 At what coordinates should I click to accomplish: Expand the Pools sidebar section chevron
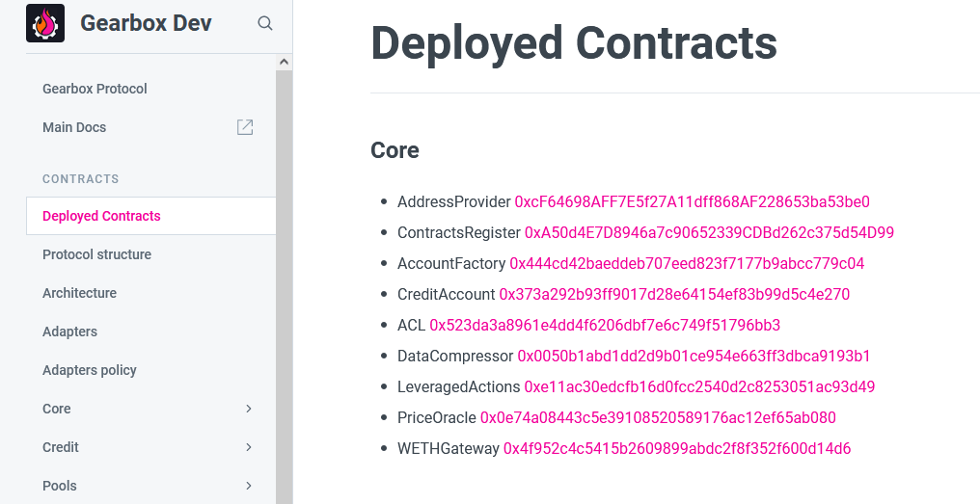tap(249, 486)
